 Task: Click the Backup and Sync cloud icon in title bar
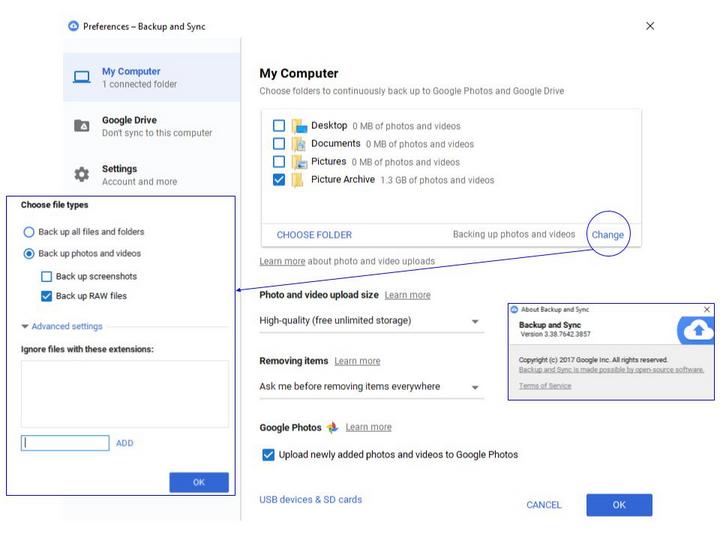[x=73, y=26]
